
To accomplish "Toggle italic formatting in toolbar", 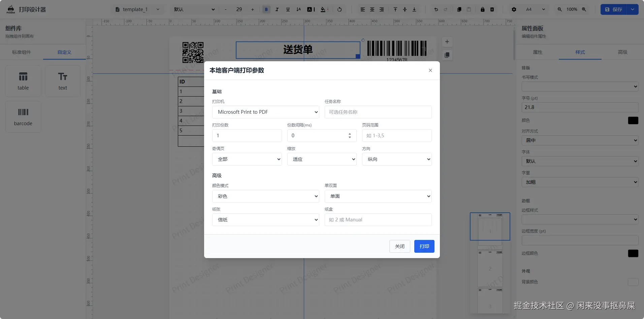I will point(277,9).
